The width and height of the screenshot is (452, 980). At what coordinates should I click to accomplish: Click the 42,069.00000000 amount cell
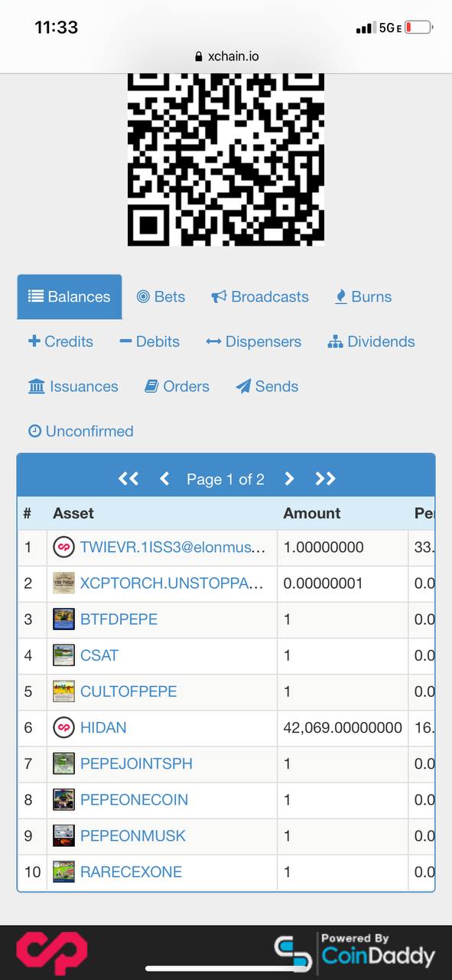[343, 727]
